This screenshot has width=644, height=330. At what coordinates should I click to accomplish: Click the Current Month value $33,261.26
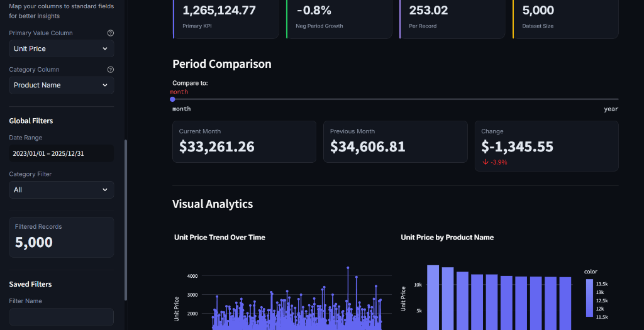(217, 146)
